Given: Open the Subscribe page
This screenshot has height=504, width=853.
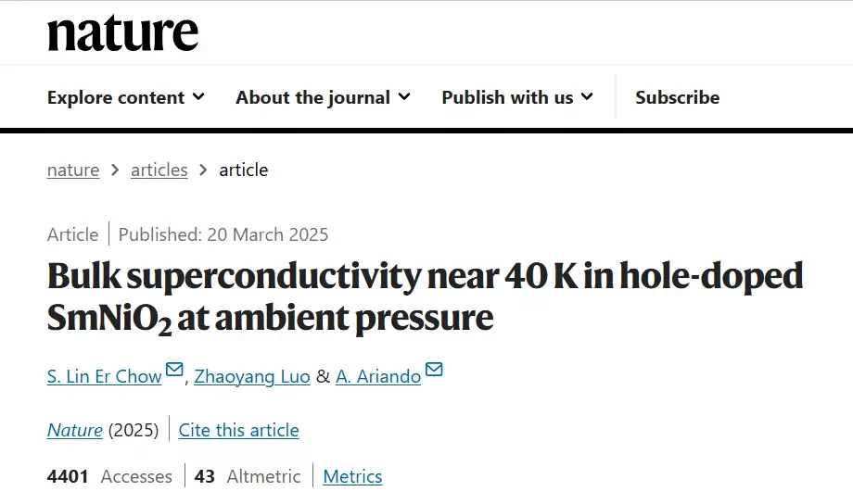Looking at the screenshot, I should [x=677, y=97].
